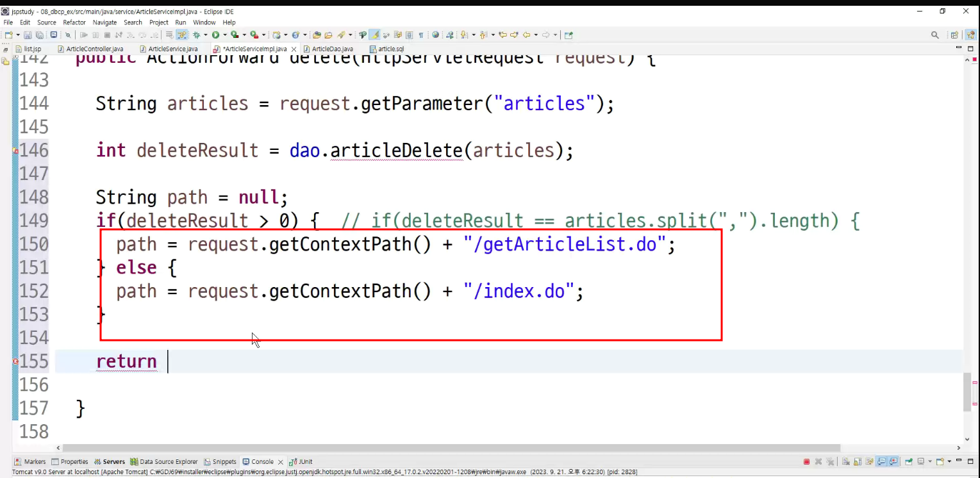Click the green Run button icon

(215, 35)
